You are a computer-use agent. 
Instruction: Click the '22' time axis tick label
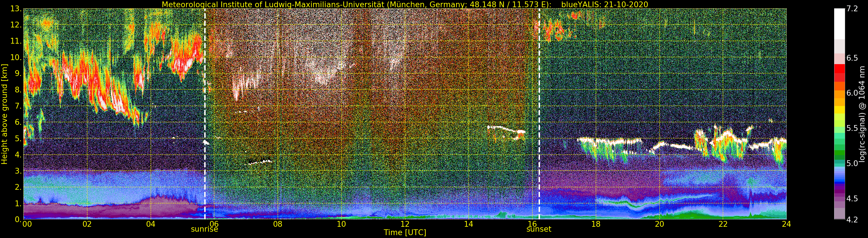point(723,224)
